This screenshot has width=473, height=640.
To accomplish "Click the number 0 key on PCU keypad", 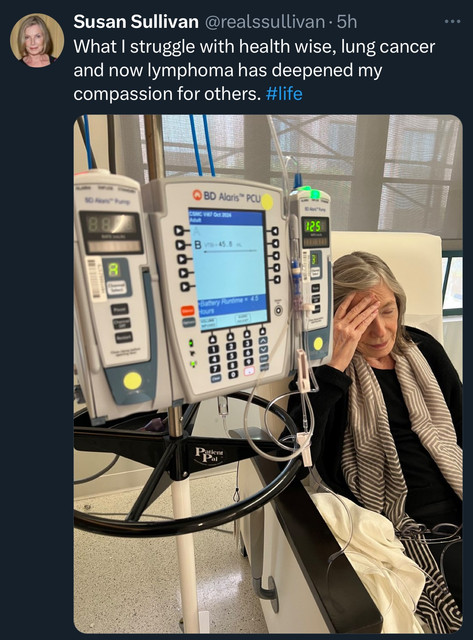I will click(x=232, y=374).
